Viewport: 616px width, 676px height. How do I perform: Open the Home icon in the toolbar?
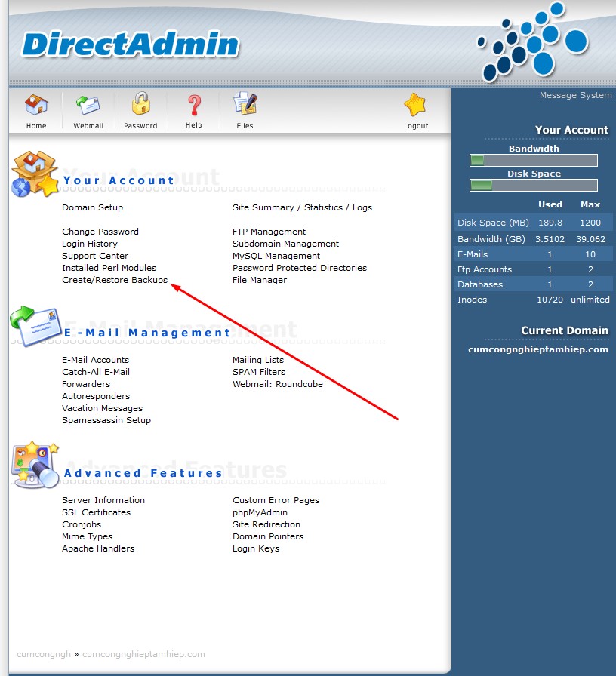point(35,107)
